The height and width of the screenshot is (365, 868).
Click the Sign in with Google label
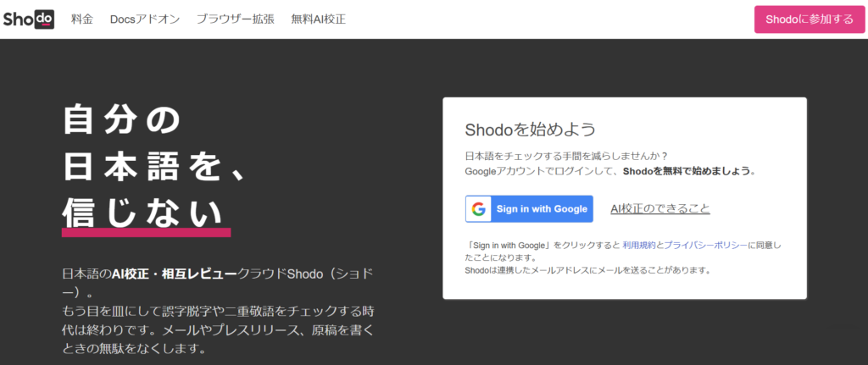click(542, 208)
